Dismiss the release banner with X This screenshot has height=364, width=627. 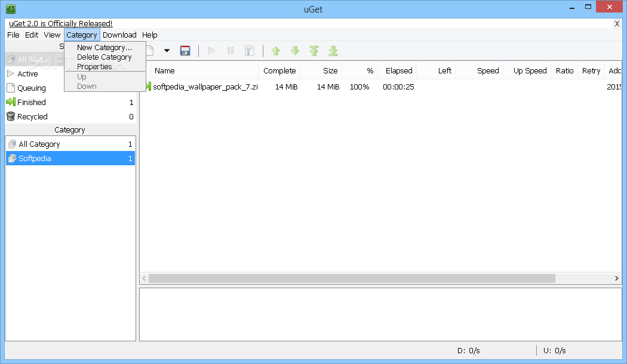pyautogui.click(x=617, y=24)
